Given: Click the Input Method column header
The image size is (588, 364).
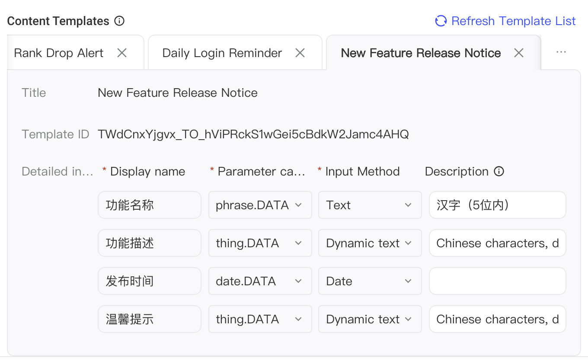Looking at the screenshot, I should click(x=362, y=172).
